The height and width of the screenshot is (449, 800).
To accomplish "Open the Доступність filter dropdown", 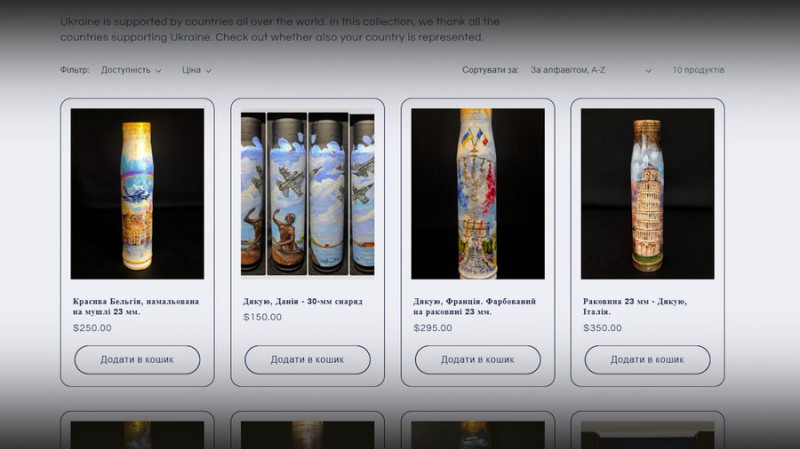I will [131, 70].
